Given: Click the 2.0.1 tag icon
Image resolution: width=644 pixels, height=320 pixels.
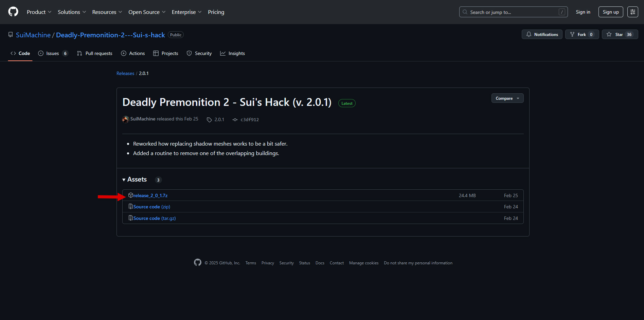Looking at the screenshot, I should click(x=209, y=120).
